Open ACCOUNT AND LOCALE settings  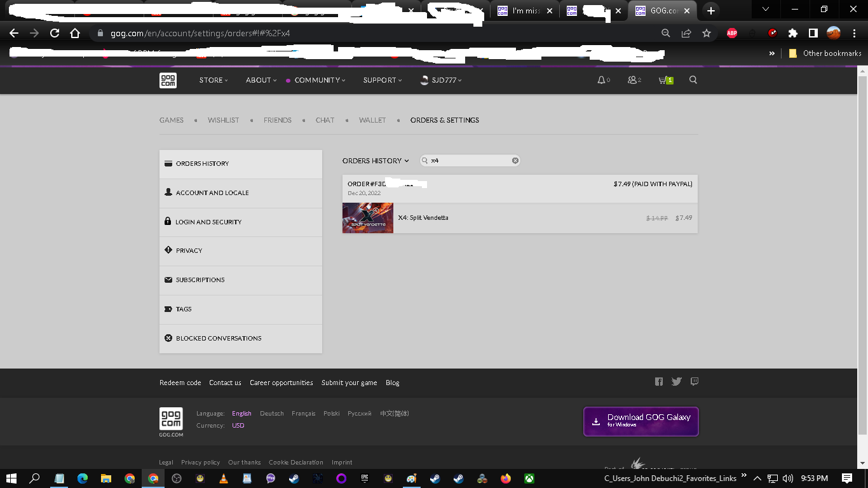point(241,193)
